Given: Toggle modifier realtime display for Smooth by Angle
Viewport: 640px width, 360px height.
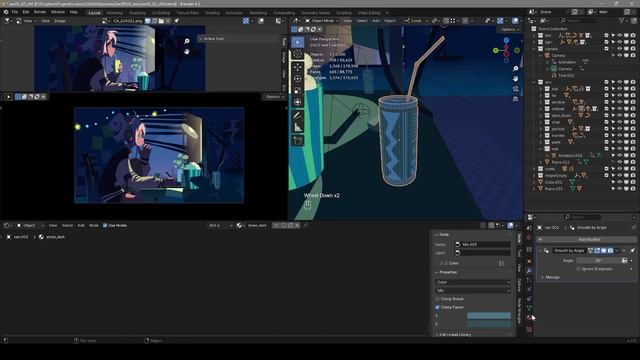Looking at the screenshot, I should (604, 250).
